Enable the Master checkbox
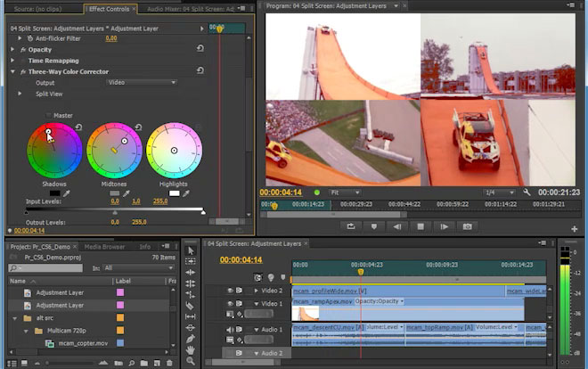 click(x=48, y=115)
